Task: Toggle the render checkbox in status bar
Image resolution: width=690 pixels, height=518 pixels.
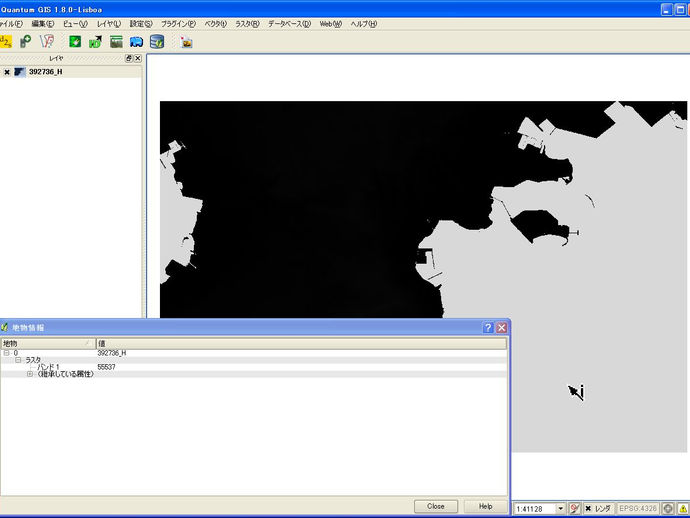Action: point(588,509)
